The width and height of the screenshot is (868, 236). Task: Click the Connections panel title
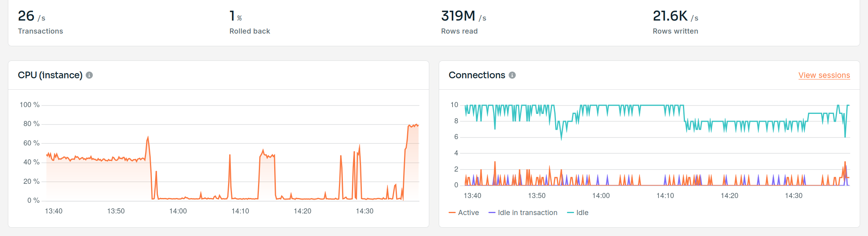coord(477,75)
